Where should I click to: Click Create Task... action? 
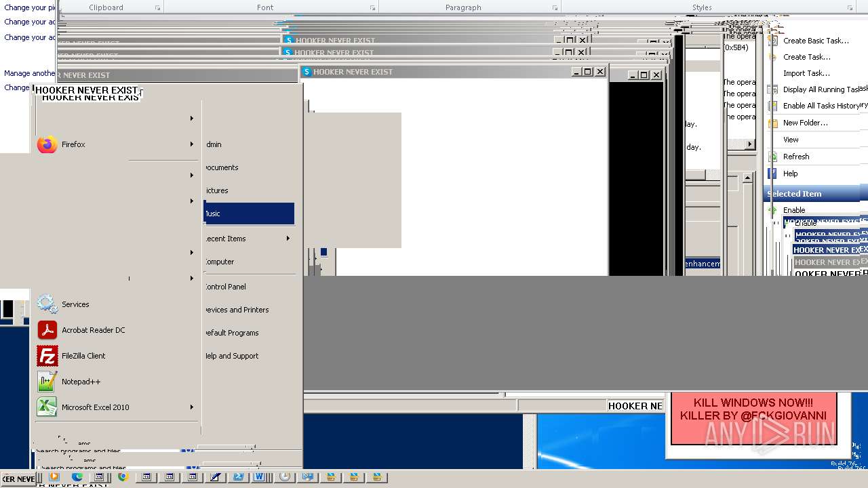click(x=806, y=57)
